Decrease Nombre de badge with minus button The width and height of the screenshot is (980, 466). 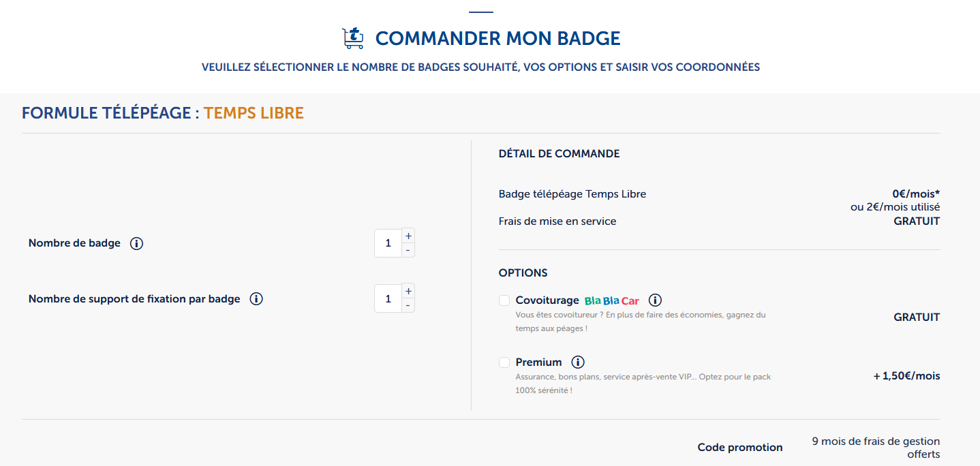[408, 250]
